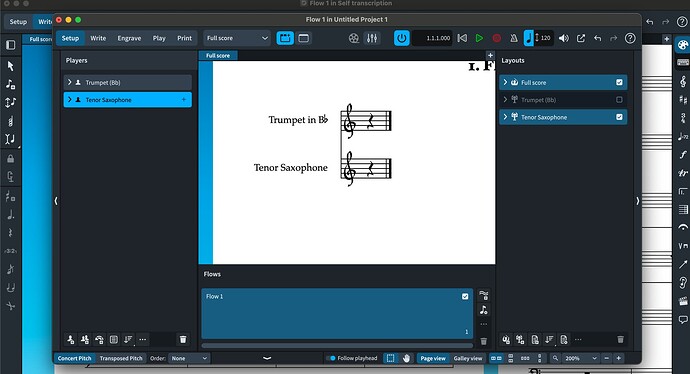Add instrumental part layout icon
Screen dimensions: 690x374
click(521, 340)
